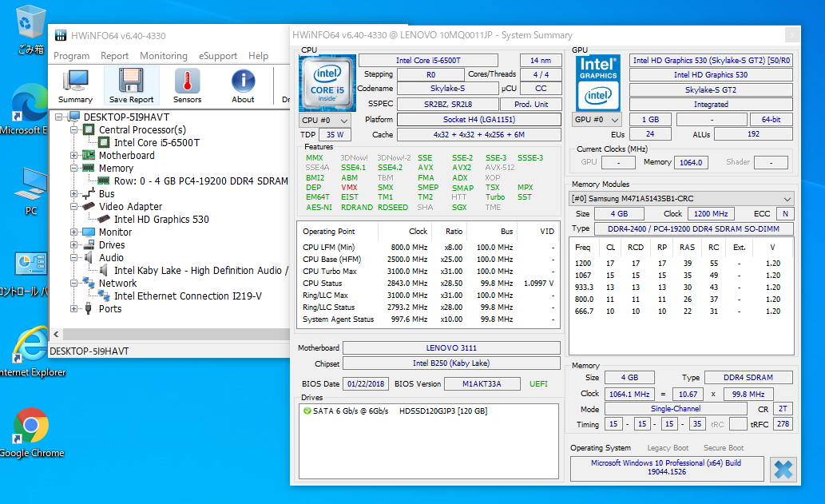Select Intel HD Graphics 530 in the tree

click(161, 220)
